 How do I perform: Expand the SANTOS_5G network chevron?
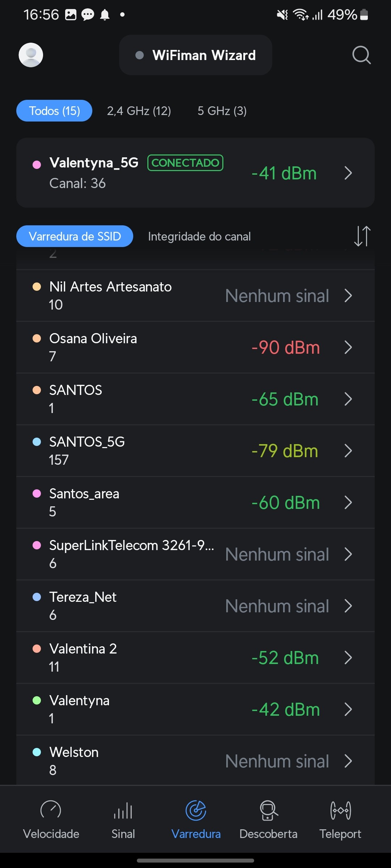(x=348, y=451)
